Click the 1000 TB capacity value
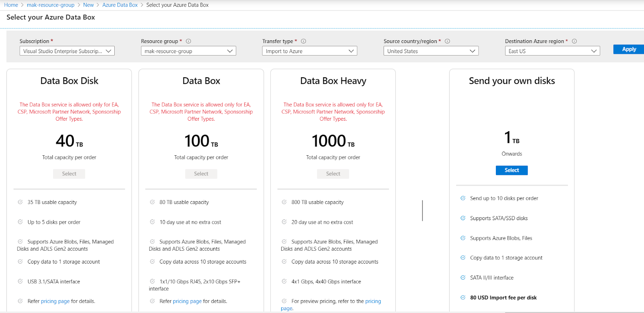 coord(333,141)
